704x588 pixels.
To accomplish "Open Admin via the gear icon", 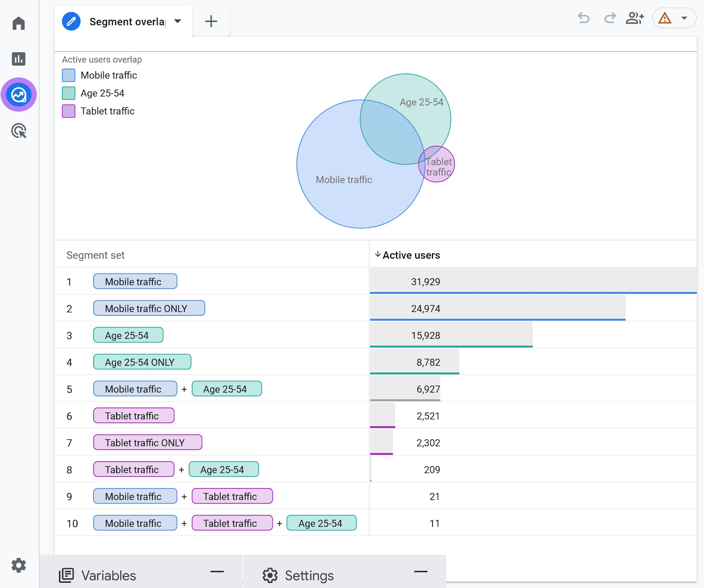I will click(x=18, y=566).
